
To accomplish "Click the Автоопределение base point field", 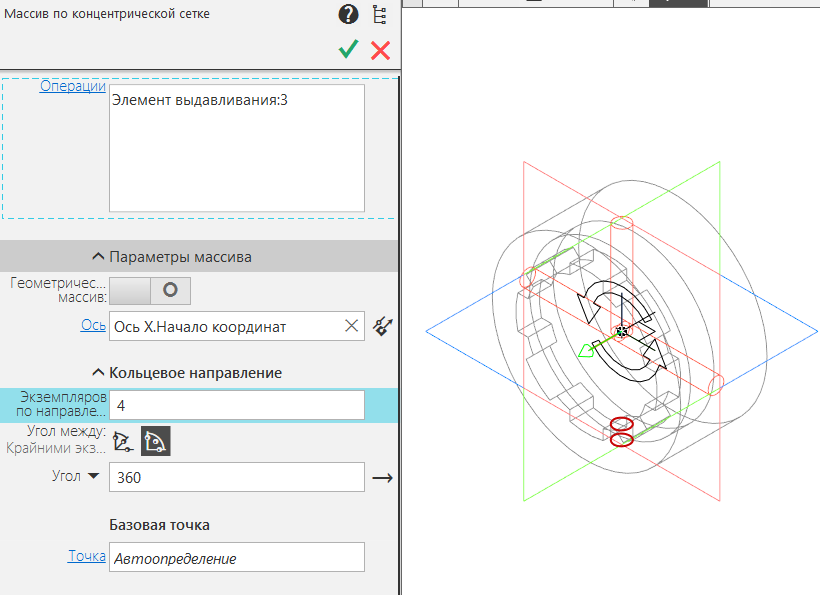I will point(237,557).
